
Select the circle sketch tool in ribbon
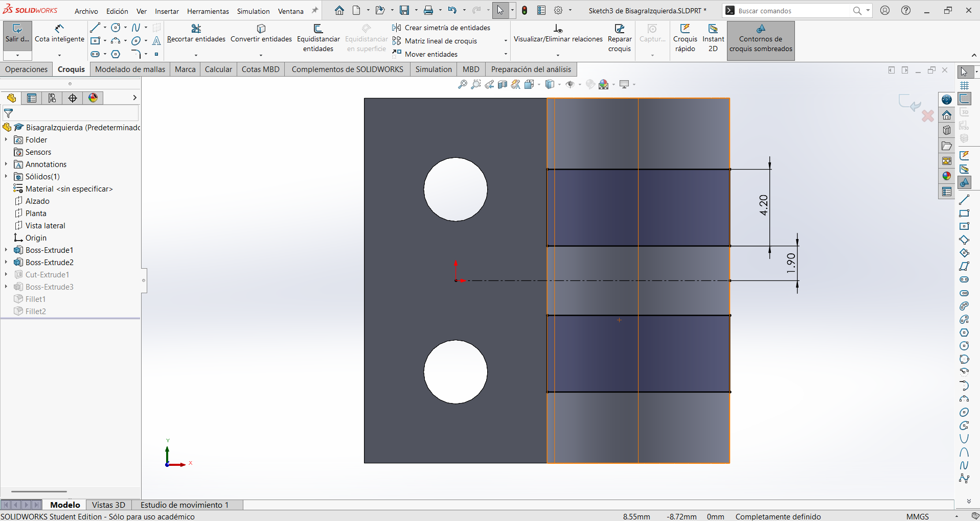[x=116, y=28]
